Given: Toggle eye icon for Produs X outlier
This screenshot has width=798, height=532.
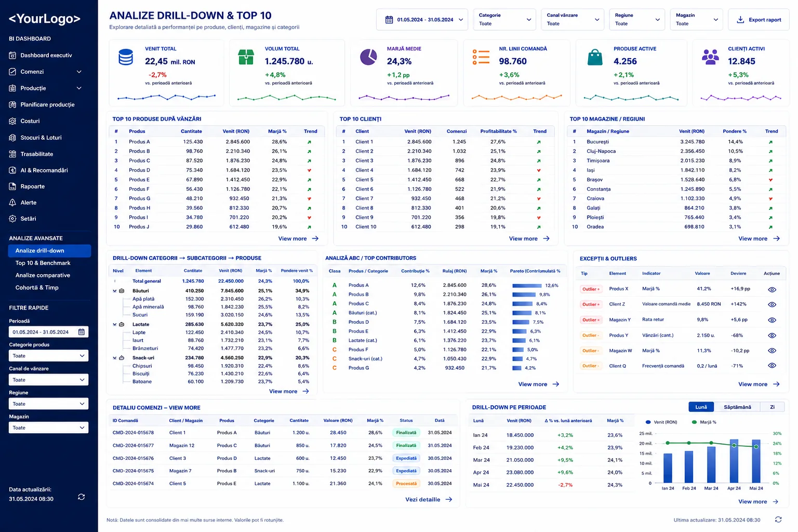Looking at the screenshot, I should 772,289.
